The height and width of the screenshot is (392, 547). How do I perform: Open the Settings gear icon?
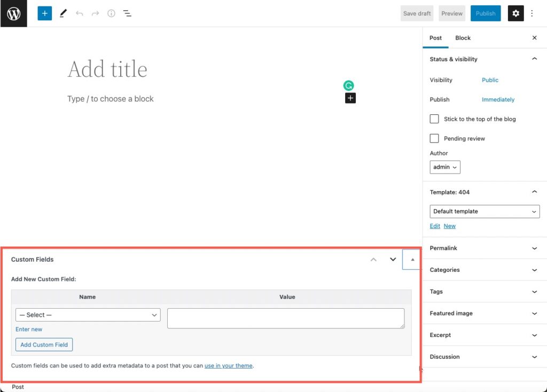515,13
